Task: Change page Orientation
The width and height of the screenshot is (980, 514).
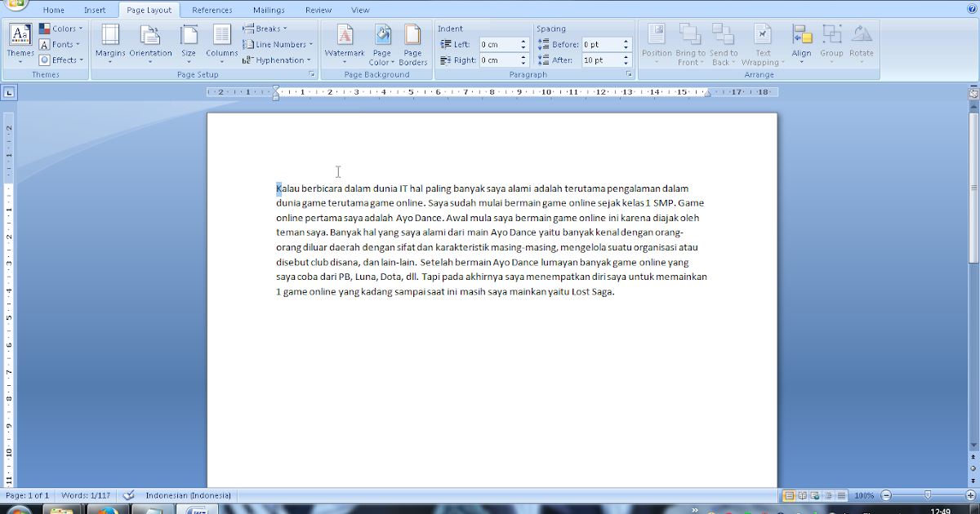Action: [x=150, y=44]
